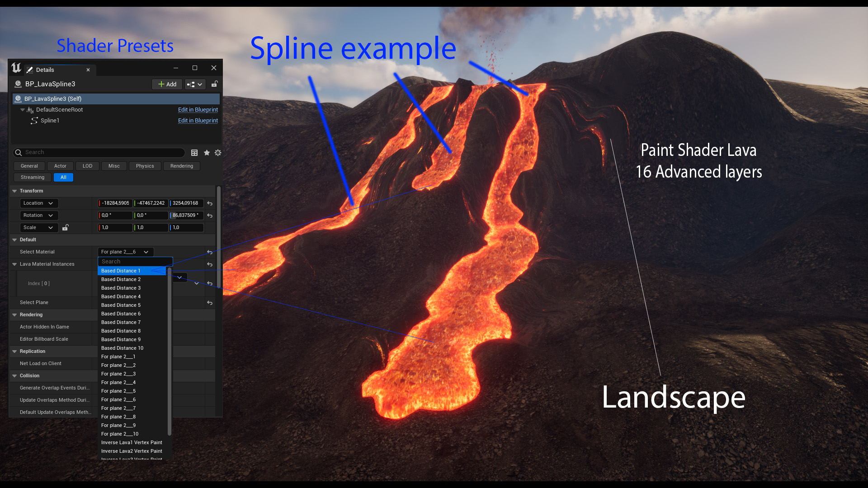The height and width of the screenshot is (488, 868).
Task: Click the column view grid icon by search
Action: (x=194, y=153)
